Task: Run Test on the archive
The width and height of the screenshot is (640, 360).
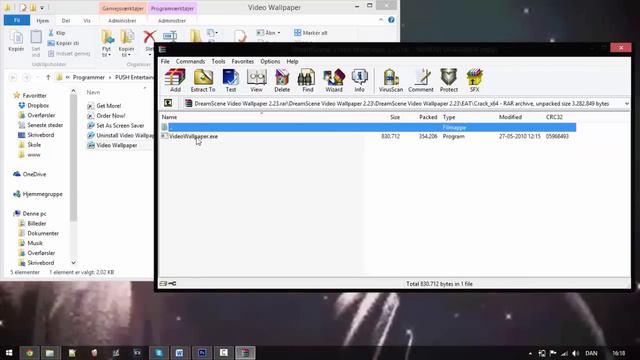Action: [231, 80]
